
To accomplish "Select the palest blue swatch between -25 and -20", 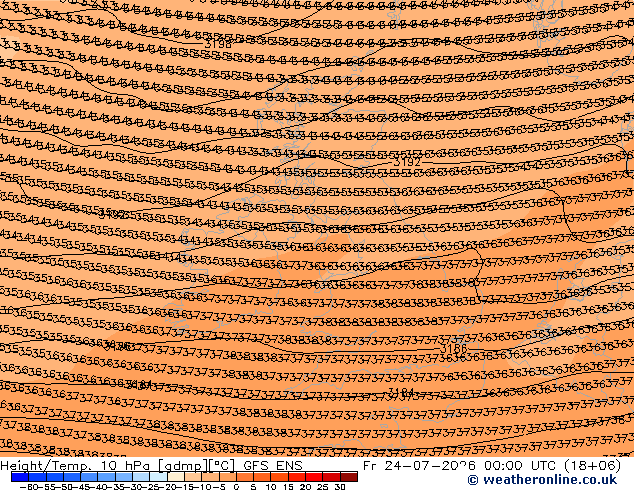I will 158,477.
